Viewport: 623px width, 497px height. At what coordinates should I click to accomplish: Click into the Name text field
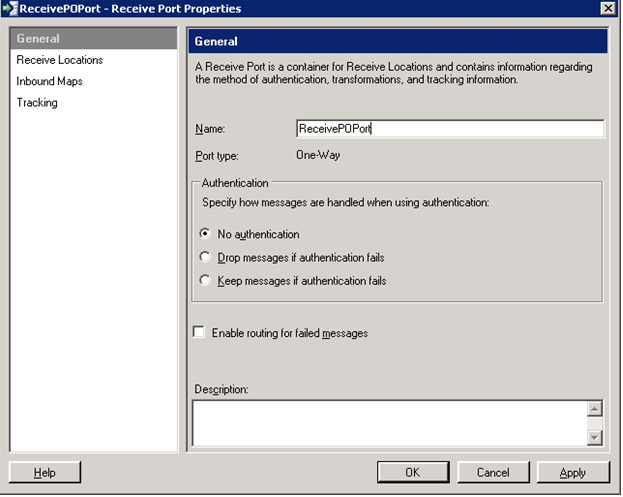pyautogui.click(x=450, y=128)
